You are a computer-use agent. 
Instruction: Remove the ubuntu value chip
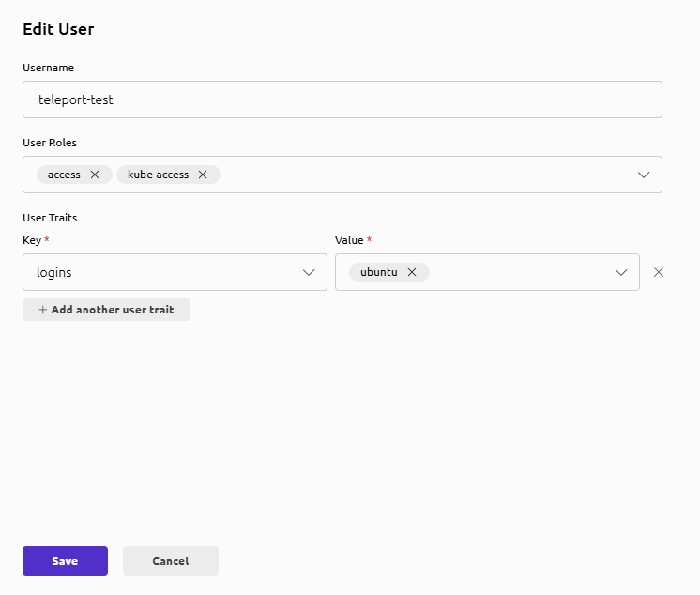point(412,272)
